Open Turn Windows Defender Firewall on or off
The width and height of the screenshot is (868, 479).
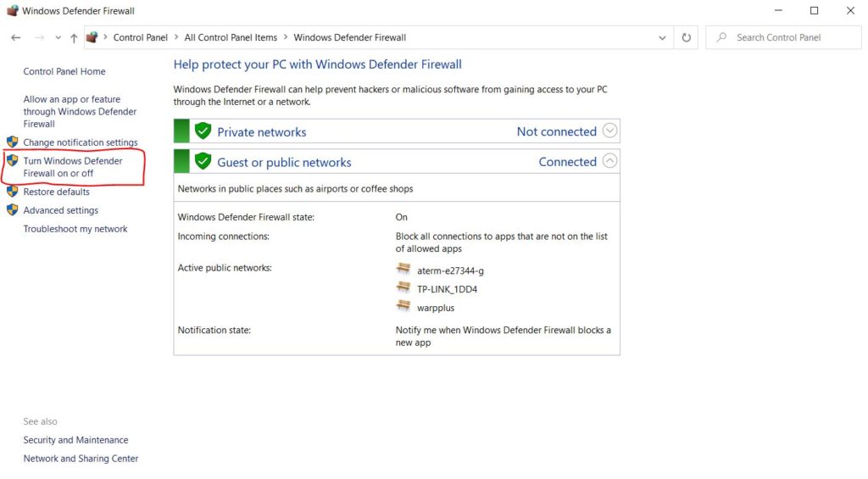click(x=73, y=167)
